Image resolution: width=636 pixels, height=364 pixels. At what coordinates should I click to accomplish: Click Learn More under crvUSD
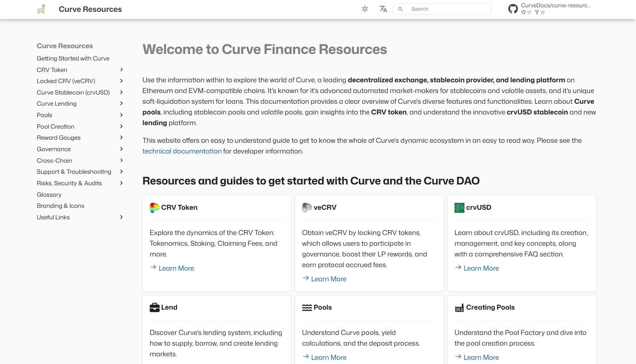[481, 268]
